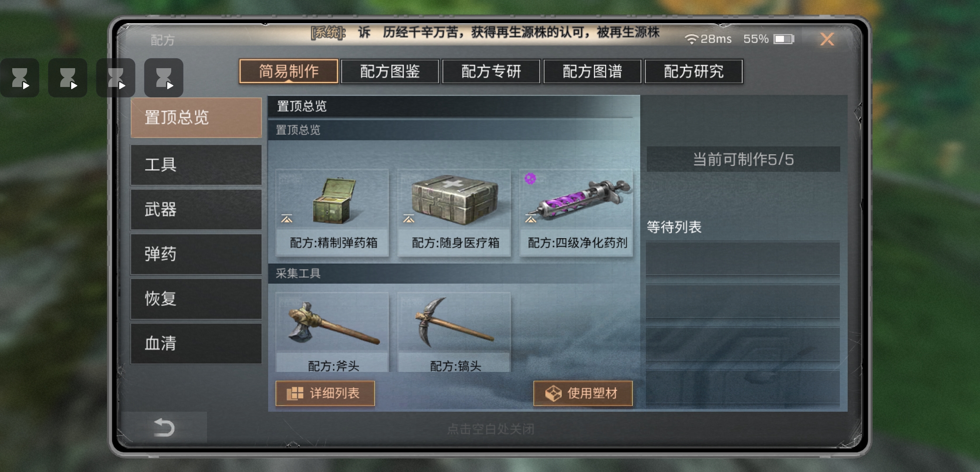Open the 配方研究 tab

pyautogui.click(x=694, y=71)
